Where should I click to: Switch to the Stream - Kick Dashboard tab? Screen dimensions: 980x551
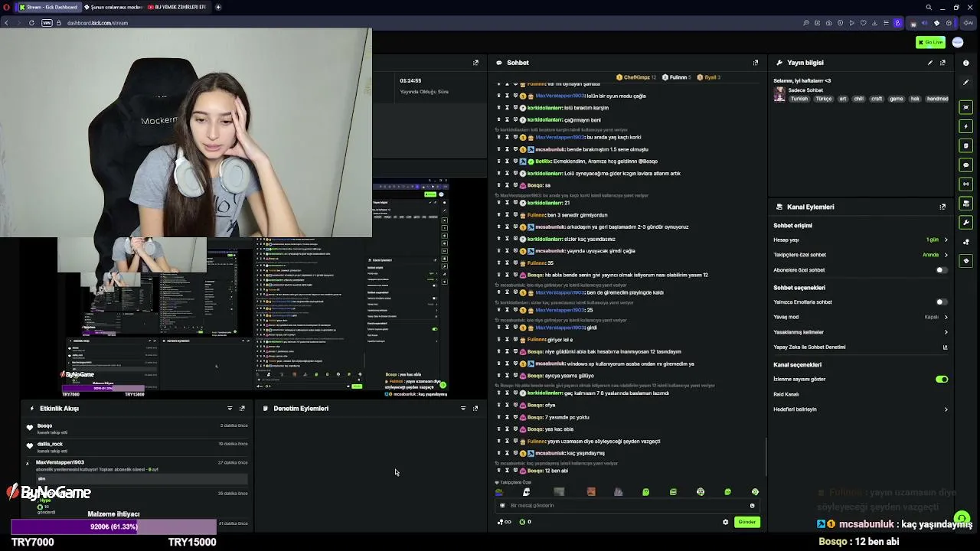tap(48, 7)
